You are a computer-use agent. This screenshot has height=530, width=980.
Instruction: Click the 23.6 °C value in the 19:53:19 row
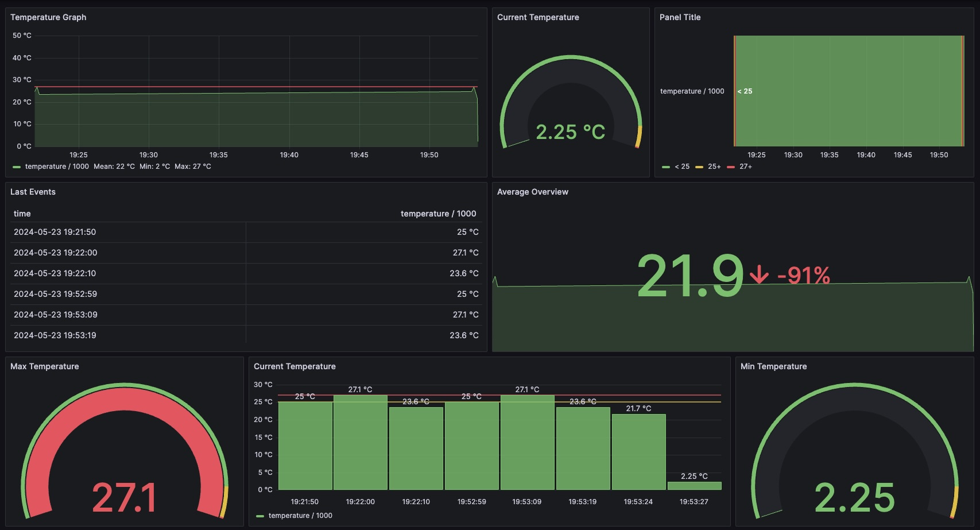click(464, 335)
